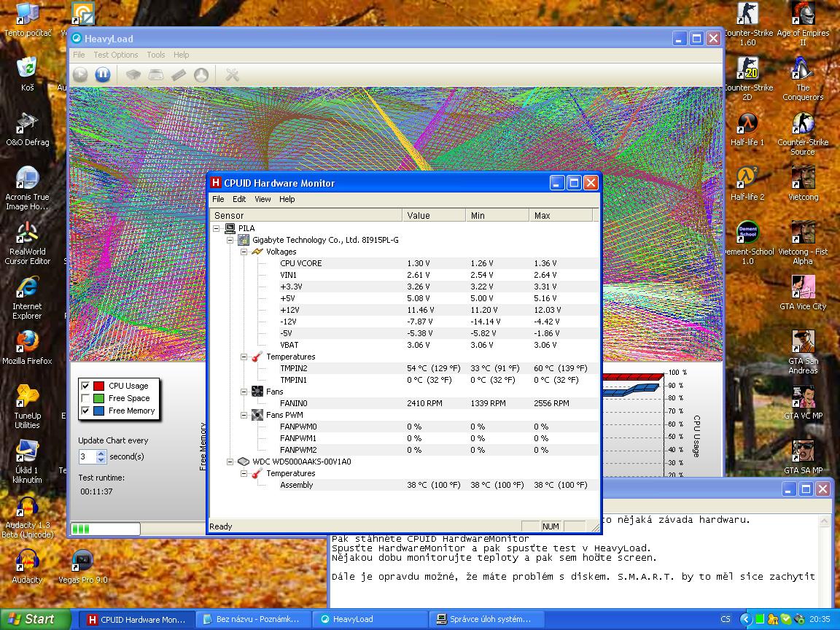Launch Half-life 1 desktop shortcut
This screenshot has width=840, height=630.
pos(748,130)
